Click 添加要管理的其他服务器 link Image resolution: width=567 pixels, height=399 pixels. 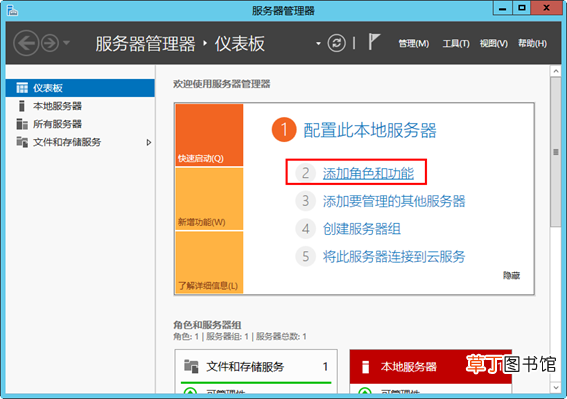tap(394, 201)
